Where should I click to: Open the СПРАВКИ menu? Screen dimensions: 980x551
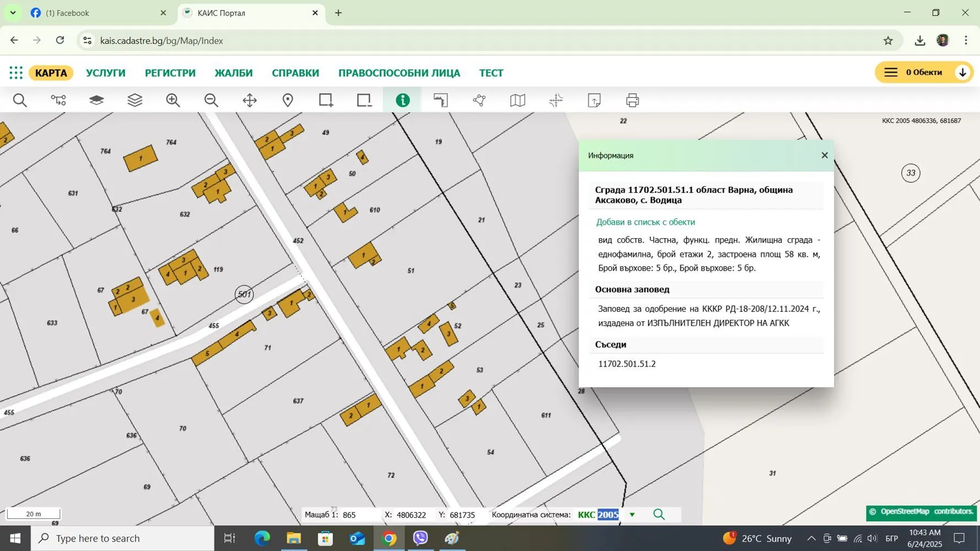click(x=295, y=73)
